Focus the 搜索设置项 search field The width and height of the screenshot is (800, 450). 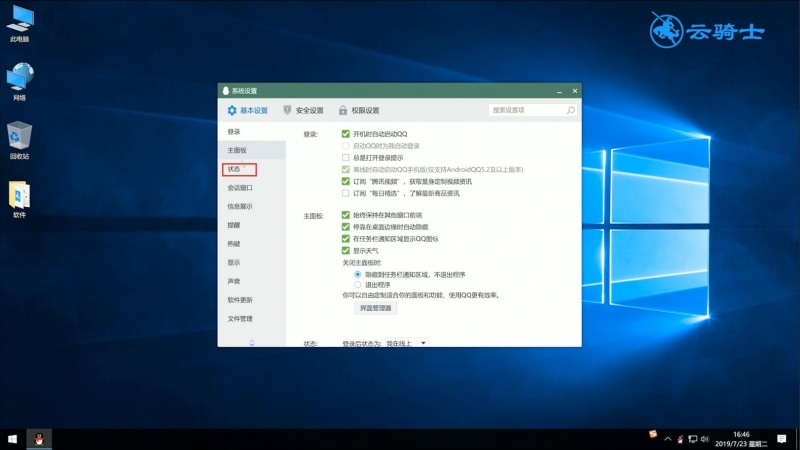[533, 110]
